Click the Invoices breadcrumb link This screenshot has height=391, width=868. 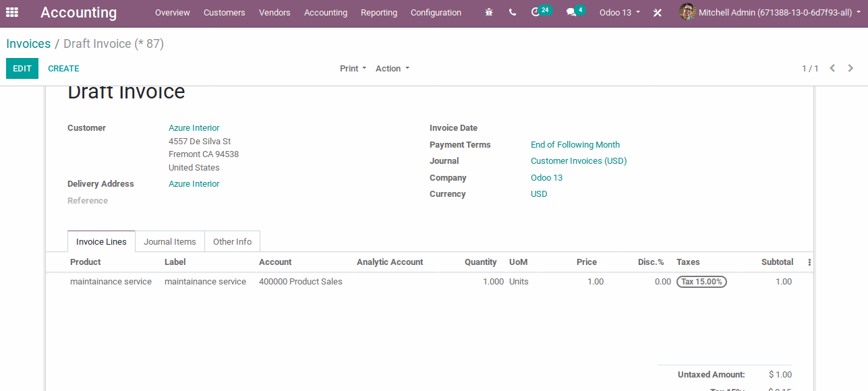[28, 43]
